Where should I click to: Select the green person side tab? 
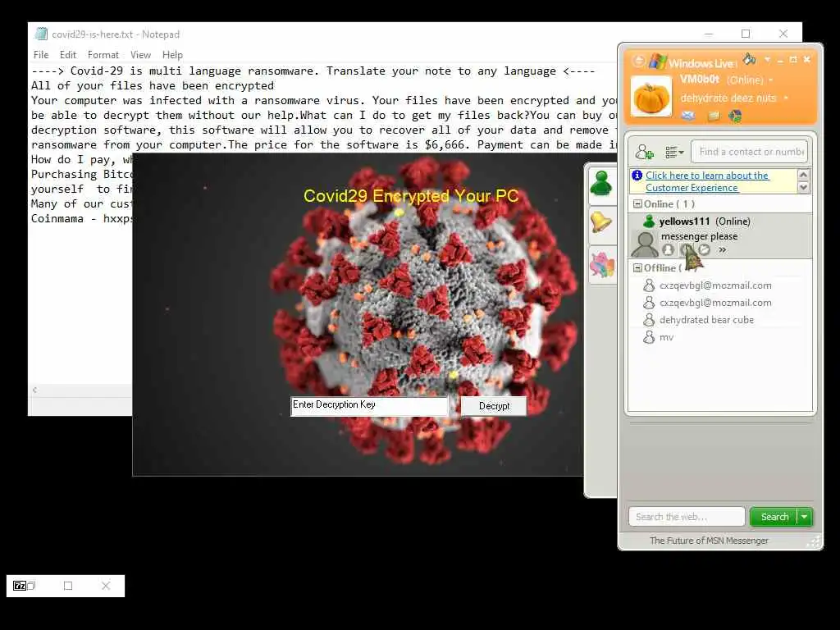point(601,185)
